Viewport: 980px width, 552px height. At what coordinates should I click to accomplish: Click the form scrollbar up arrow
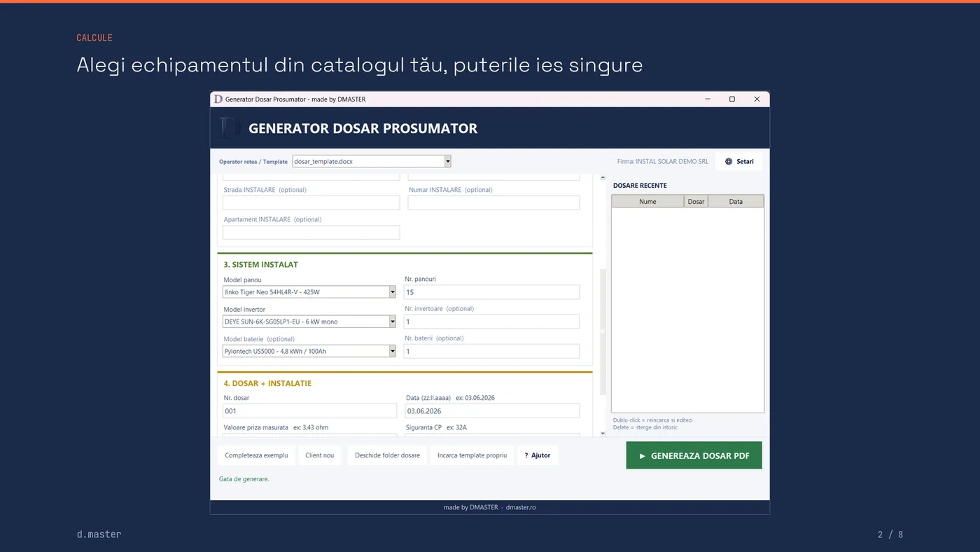coord(603,177)
